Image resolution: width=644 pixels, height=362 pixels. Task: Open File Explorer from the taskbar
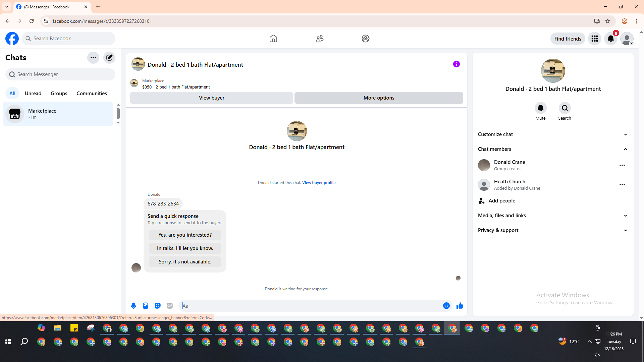click(x=58, y=328)
